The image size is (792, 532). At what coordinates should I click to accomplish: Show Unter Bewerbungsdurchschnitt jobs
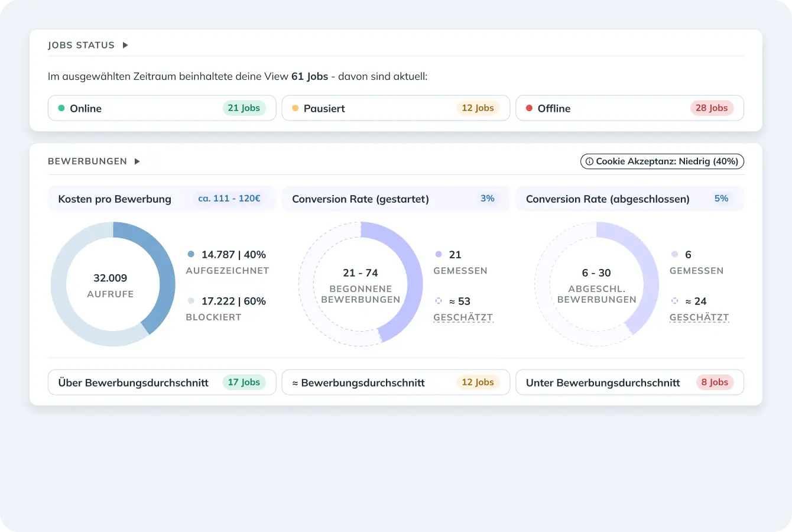[629, 382]
